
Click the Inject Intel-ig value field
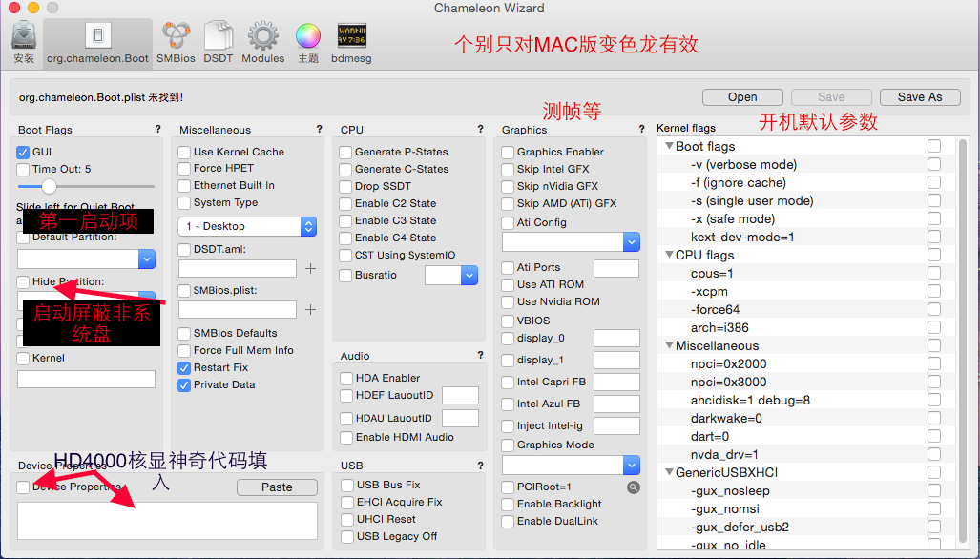pos(616,426)
